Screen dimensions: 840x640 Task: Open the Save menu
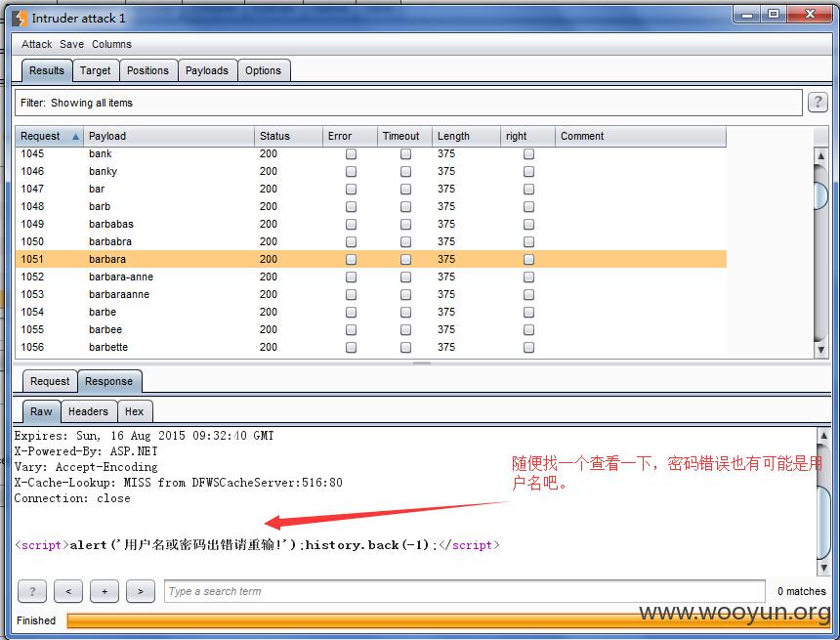(x=71, y=44)
